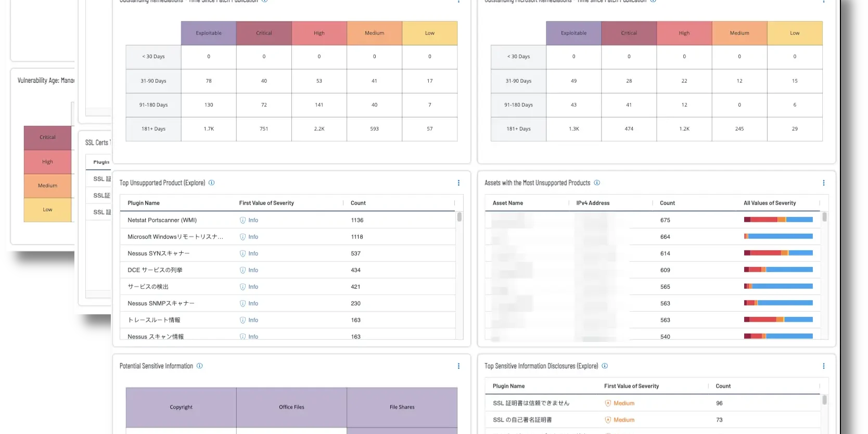Click Medium severity icon in SSL の自己署名証明書 row
Viewport: 868px width, 434px height.
pyautogui.click(x=608, y=420)
